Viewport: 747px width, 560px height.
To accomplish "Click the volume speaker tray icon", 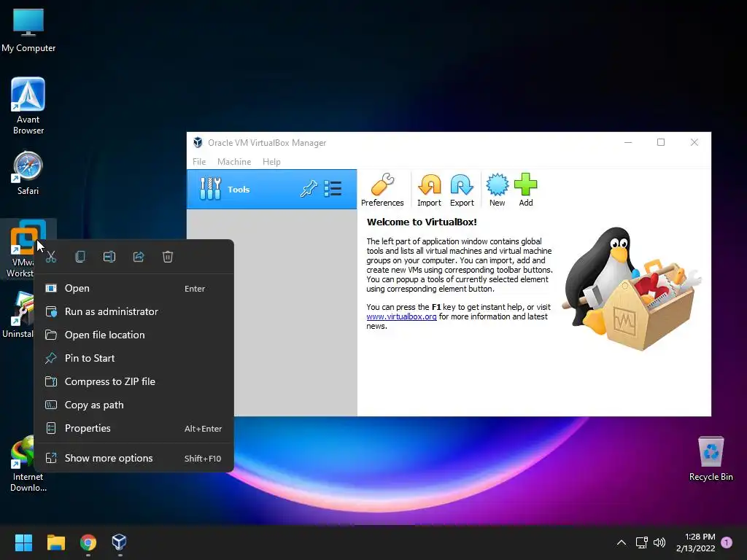I will tap(659, 542).
